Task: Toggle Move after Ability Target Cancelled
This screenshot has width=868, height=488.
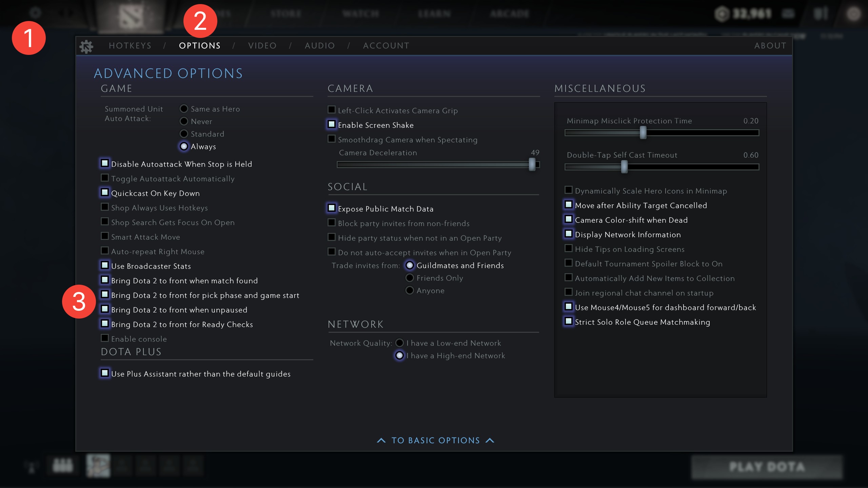Action: tap(569, 205)
